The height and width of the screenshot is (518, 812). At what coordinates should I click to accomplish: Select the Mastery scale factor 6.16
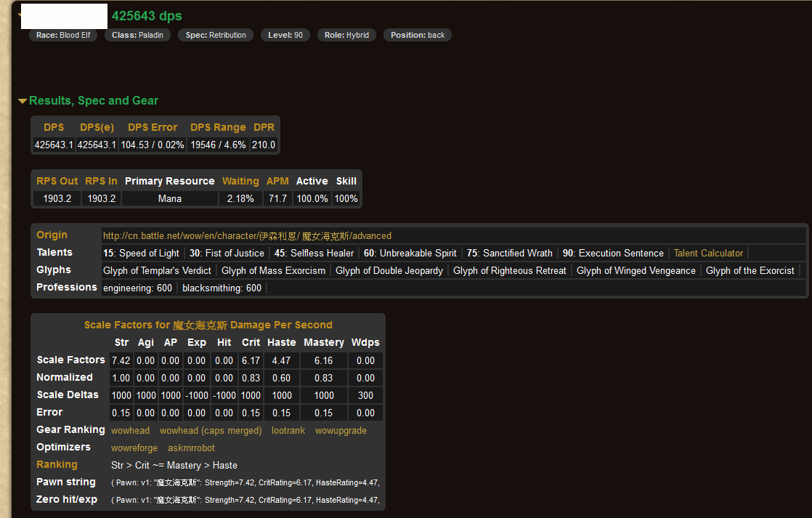tap(324, 360)
